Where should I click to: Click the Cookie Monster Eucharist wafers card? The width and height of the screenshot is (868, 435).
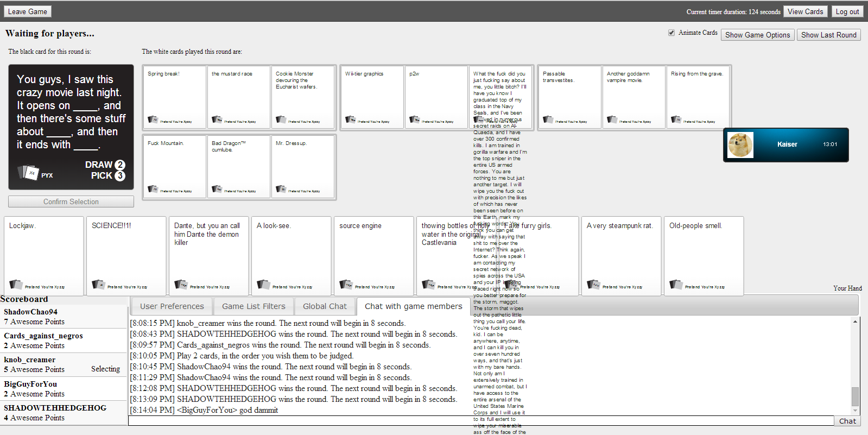[x=303, y=97]
